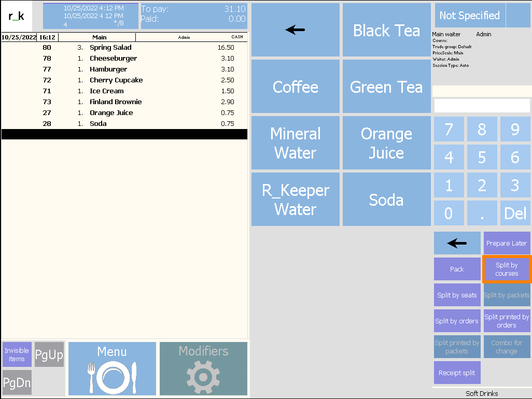Tap numpad digit 4
The image size is (532, 399).
tap(449, 157)
